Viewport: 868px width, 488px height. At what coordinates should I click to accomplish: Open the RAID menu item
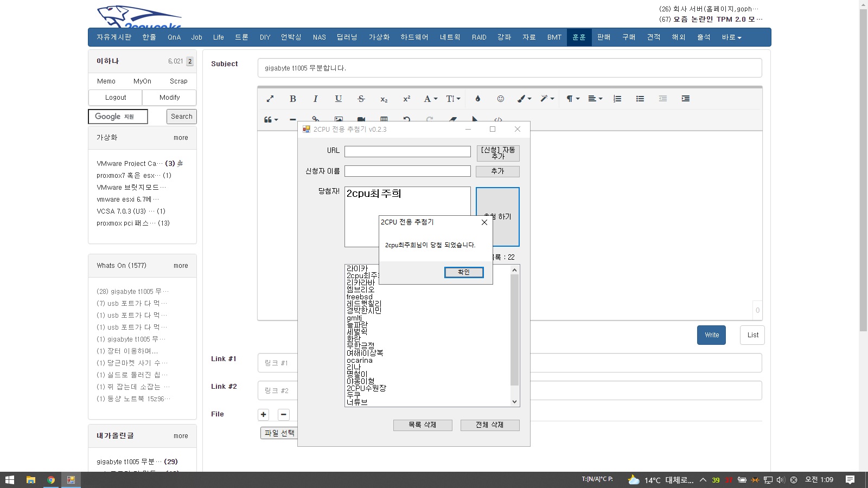[x=479, y=37]
